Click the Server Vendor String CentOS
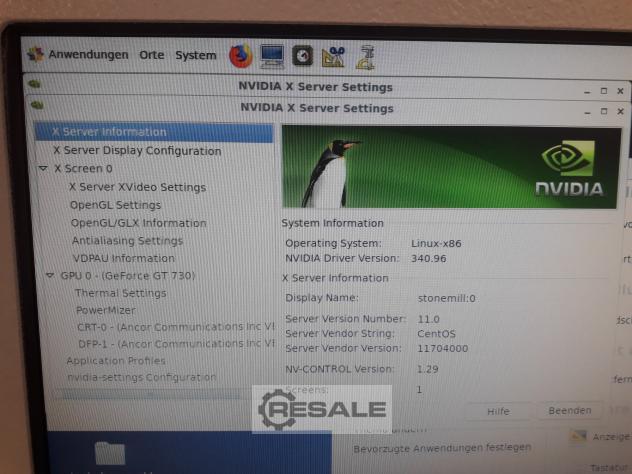The image size is (632, 474). pos(437,334)
